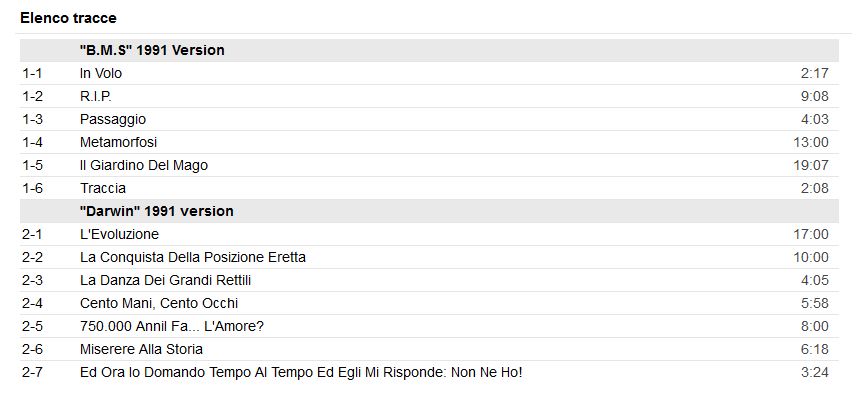This screenshot has width=856, height=406.
Task: Click the "Elenco tracce" heading
Action: [x=68, y=18]
